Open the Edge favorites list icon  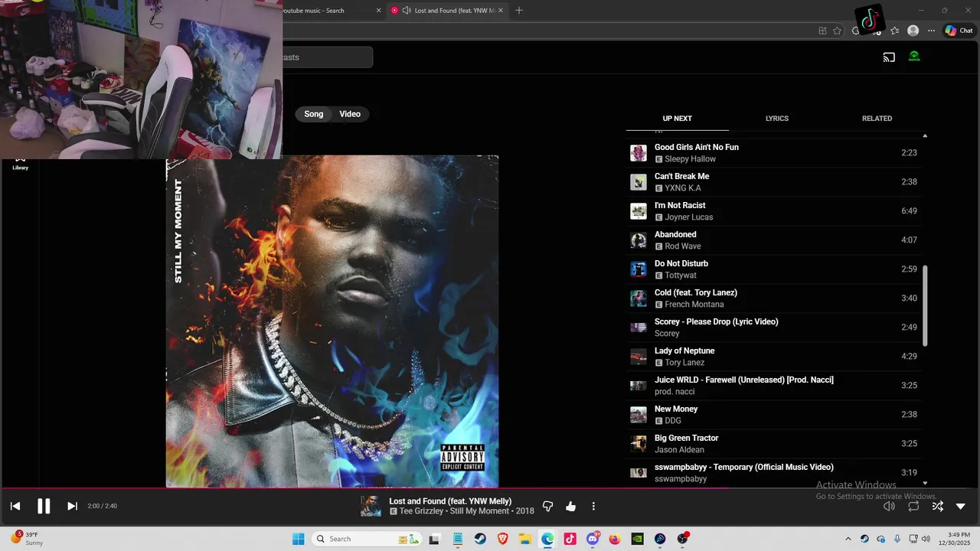coord(894,31)
